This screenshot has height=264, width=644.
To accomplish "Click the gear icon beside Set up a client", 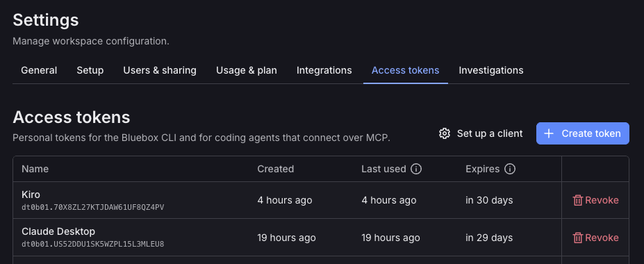I will click(x=445, y=133).
